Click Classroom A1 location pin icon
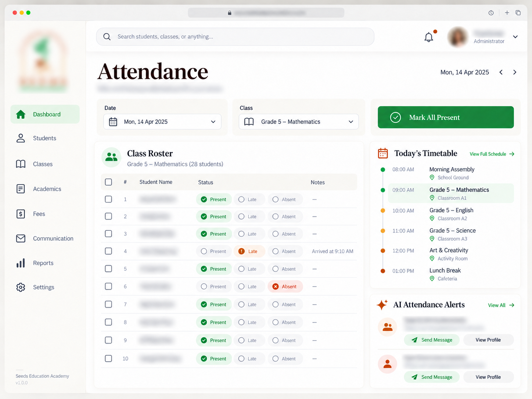The height and width of the screenshot is (399, 532). [432, 198]
